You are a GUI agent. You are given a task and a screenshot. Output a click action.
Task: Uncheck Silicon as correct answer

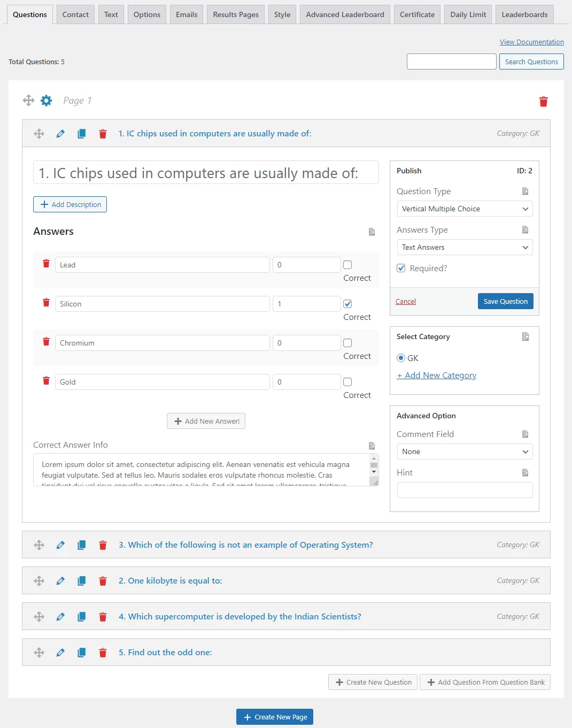347,304
